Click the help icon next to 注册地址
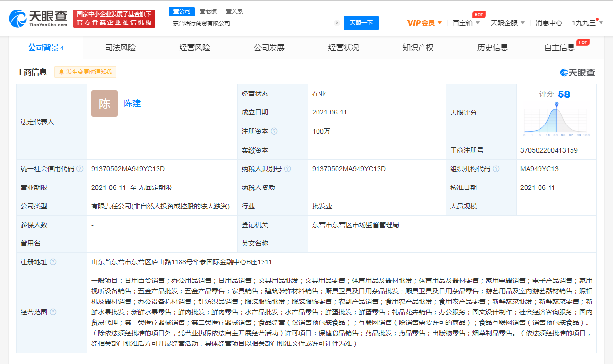The width and height of the screenshot is (613, 364). tap(53, 262)
